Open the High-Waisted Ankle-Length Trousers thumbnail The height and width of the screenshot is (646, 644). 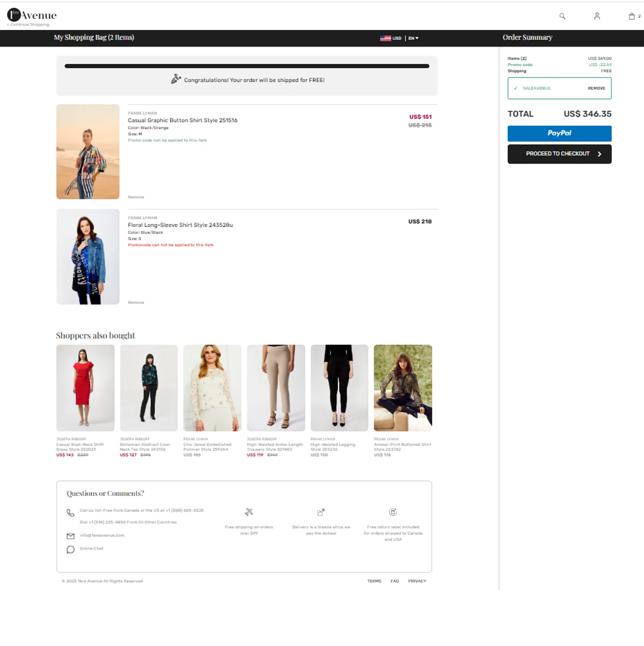(x=276, y=388)
